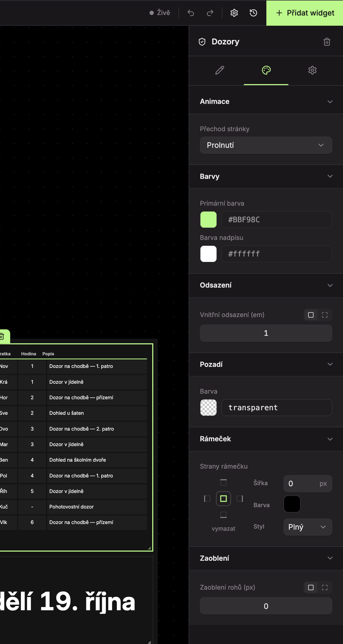Viewport: 343px width, 644px height.
Task: Edit the #ffffff heading color field
Action: click(277, 254)
